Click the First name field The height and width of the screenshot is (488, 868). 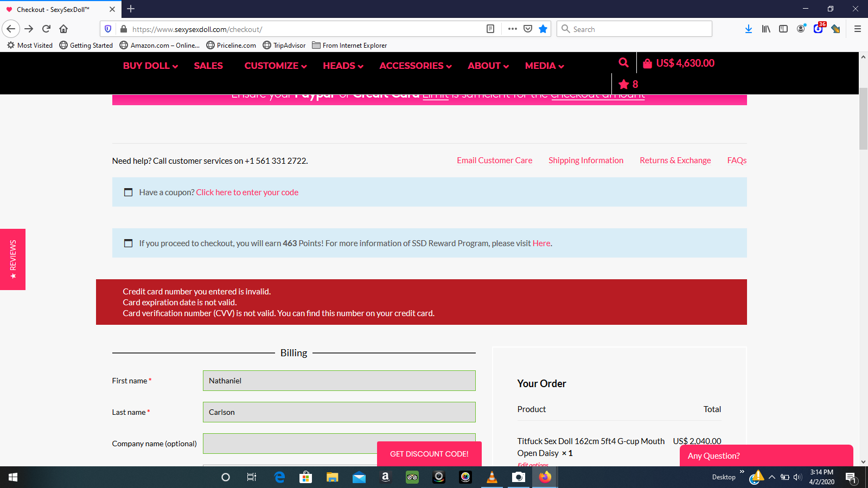pos(339,381)
